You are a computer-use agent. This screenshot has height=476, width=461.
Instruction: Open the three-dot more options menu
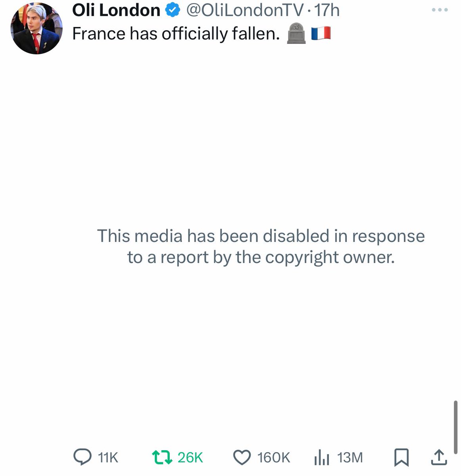pos(440,10)
